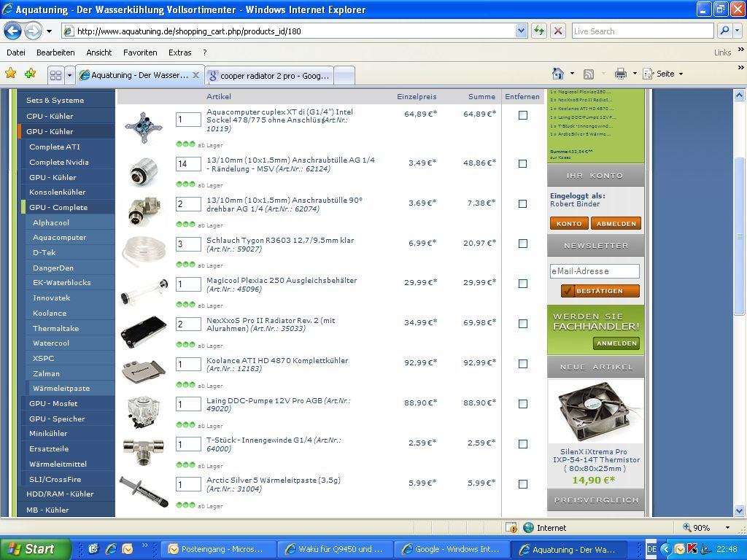Check Entfernen box for Schlauch Tygon R3603
The width and height of the screenshot is (747, 560).
pyautogui.click(x=522, y=244)
